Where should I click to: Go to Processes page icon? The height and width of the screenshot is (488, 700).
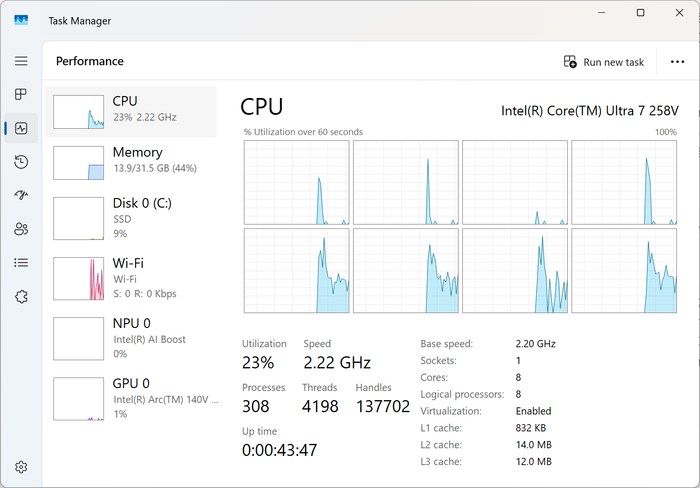point(21,94)
